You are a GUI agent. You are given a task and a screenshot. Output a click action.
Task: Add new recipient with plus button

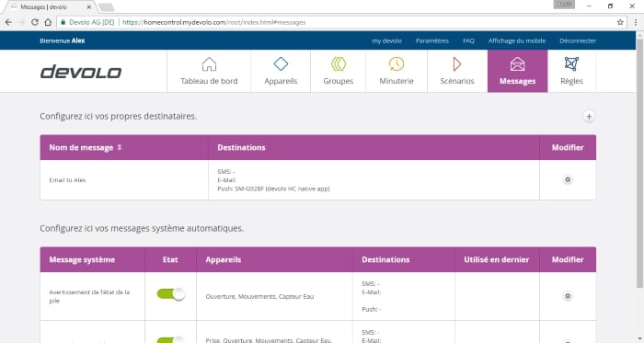[589, 117]
